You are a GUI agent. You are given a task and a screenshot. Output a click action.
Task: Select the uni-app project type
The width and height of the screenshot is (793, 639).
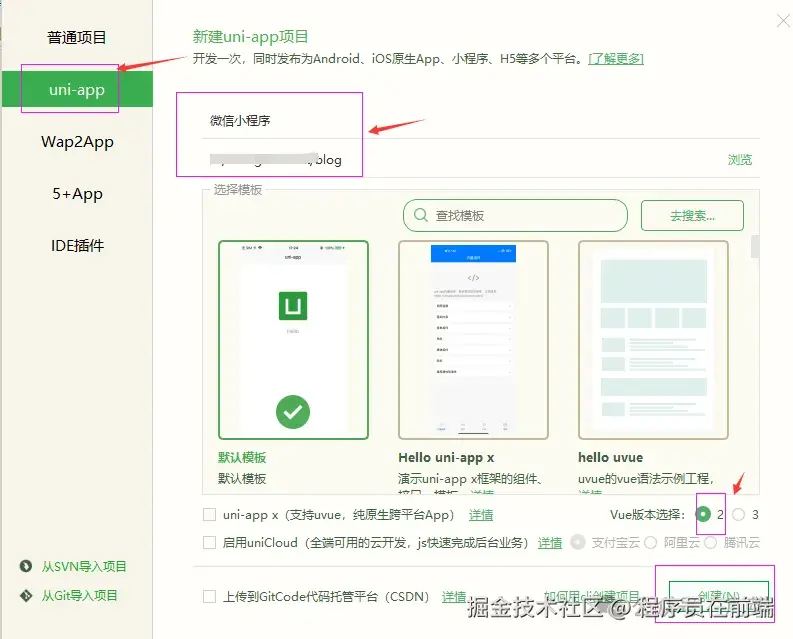(77, 90)
